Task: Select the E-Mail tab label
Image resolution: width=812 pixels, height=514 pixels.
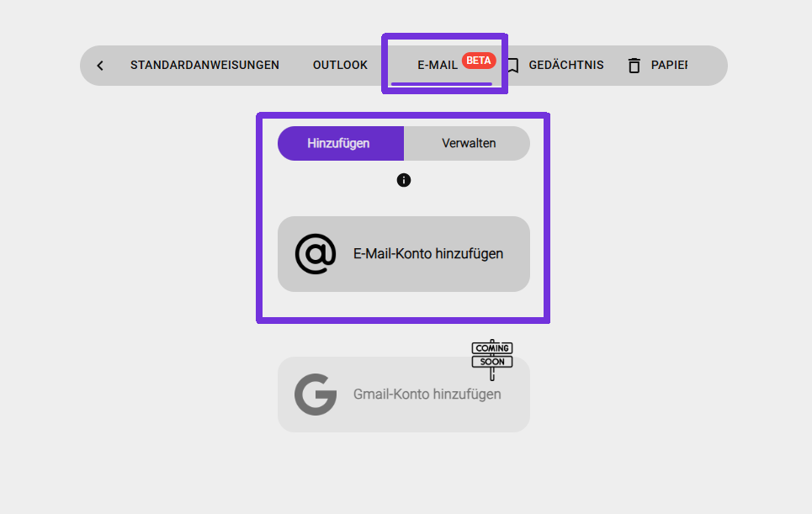Action: tap(438, 65)
